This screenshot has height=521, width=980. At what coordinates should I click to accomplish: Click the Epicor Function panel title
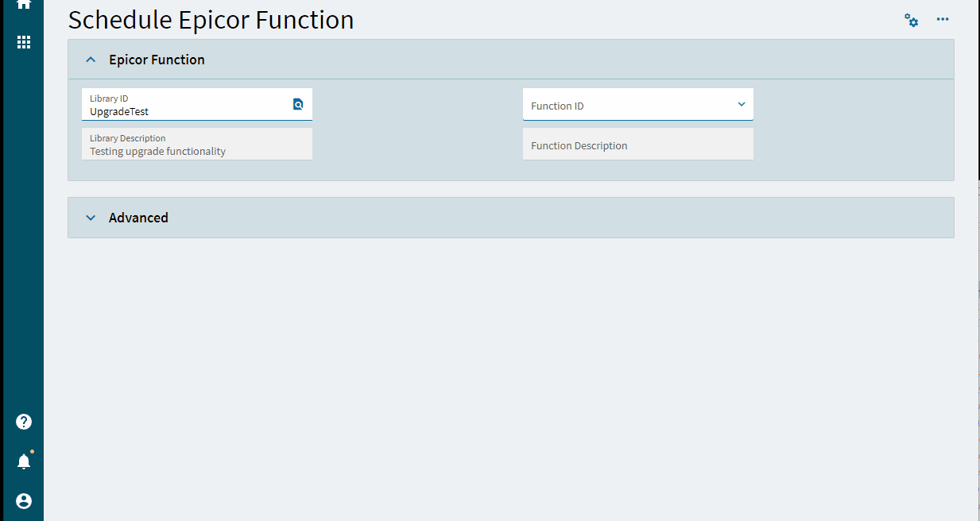[157, 60]
